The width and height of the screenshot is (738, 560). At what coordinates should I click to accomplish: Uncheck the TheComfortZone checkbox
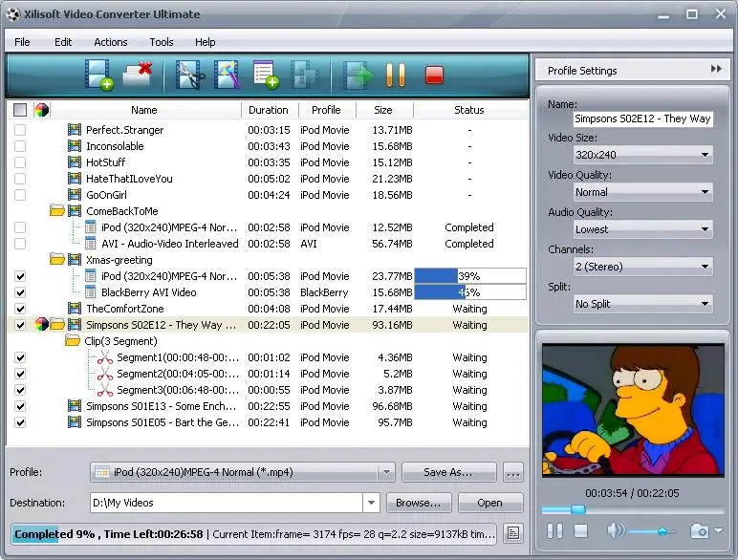pos(20,309)
